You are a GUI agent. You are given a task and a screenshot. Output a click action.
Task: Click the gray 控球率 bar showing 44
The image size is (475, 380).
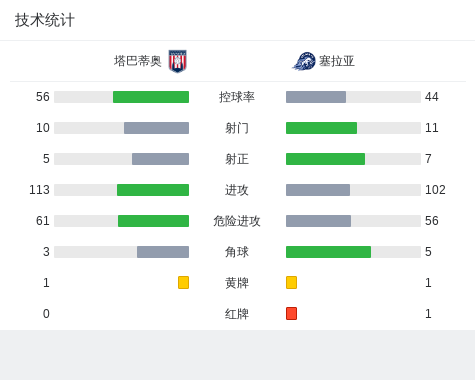[316, 97]
